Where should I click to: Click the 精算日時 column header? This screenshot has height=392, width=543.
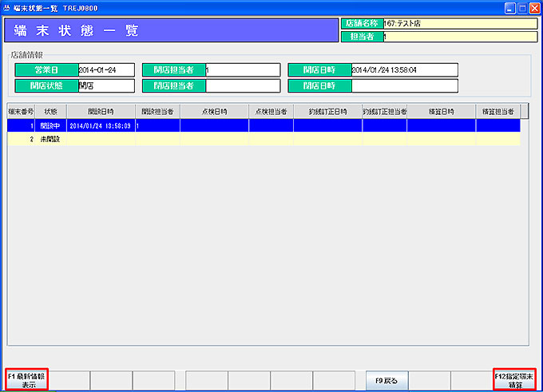click(x=441, y=112)
